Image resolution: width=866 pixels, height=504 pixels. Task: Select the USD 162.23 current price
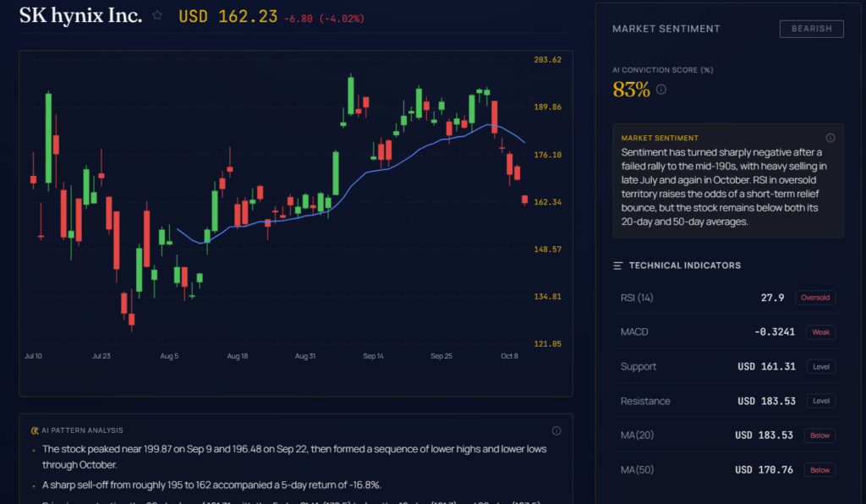[x=228, y=17]
